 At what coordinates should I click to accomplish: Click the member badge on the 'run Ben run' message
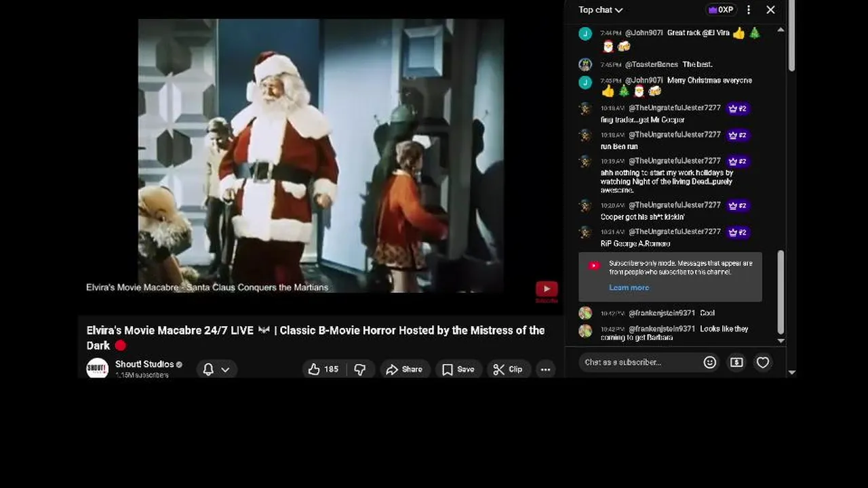click(x=737, y=135)
